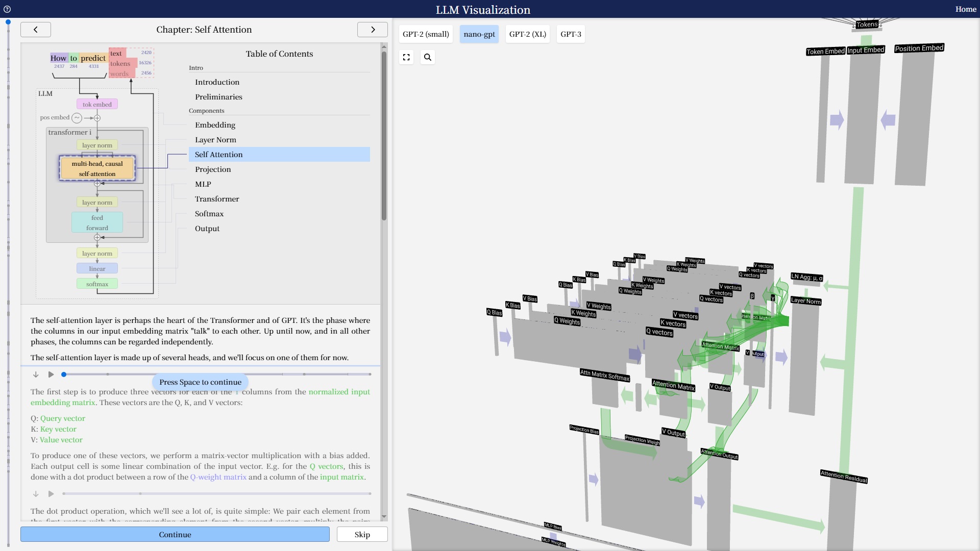The width and height of the screenshot is (980, 551).
Task: Click the second down-arrow jump icon
Action: click(36, 494)
